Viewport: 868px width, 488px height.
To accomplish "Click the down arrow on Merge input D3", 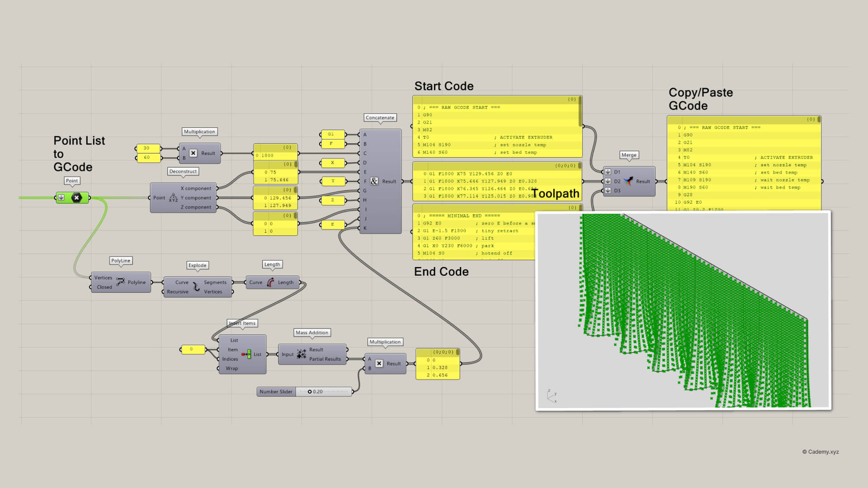I will (x=608, y=191).
